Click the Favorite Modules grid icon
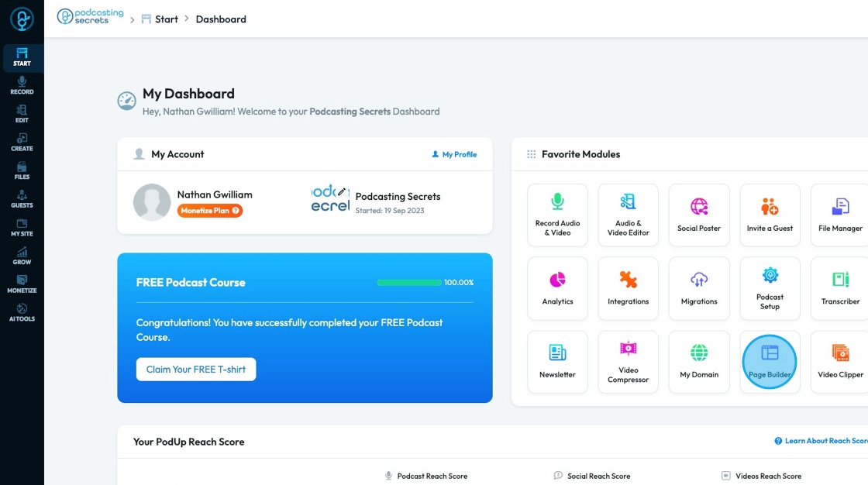This screenshot has width=868, height=485. tap(532, 154)
